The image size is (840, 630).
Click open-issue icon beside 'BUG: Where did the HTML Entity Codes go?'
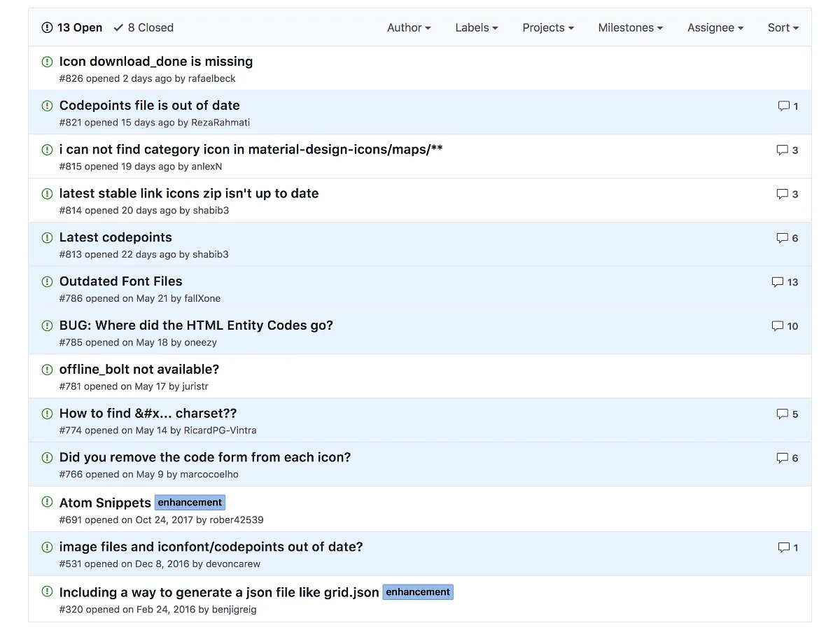[x=47, y=325]
